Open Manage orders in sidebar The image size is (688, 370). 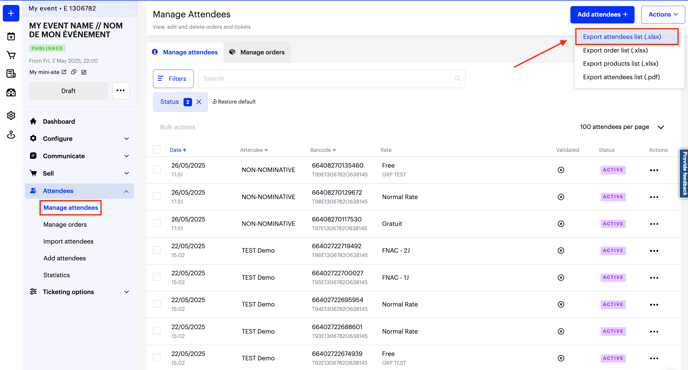point(65,225)
